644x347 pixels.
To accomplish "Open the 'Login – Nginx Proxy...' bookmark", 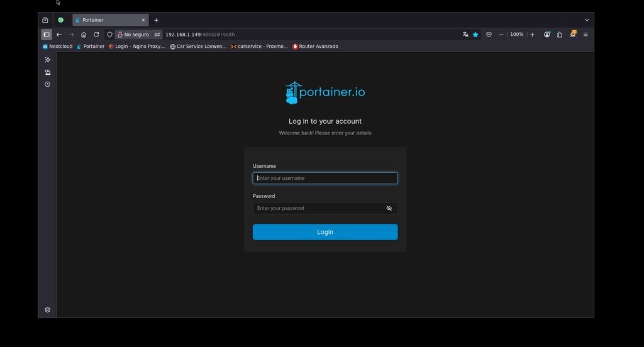I will [136, 47].
